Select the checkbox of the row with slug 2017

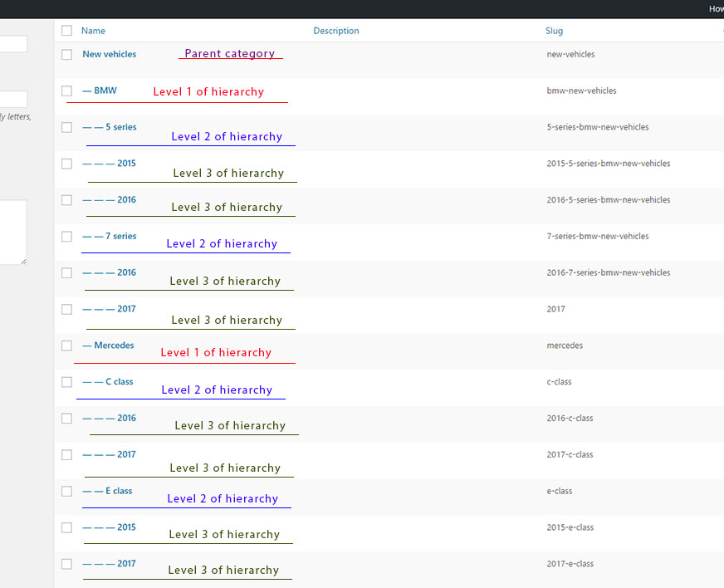[x=67, y=310]
